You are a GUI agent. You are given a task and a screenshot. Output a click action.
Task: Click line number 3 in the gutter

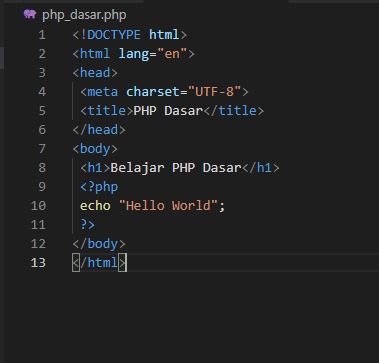(42, 73)
